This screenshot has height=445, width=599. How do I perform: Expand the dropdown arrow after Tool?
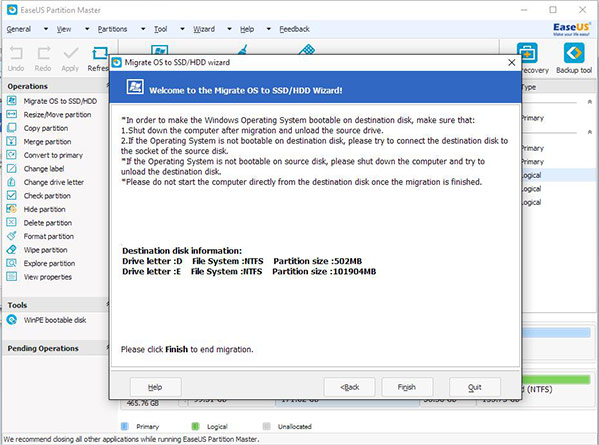182,29
